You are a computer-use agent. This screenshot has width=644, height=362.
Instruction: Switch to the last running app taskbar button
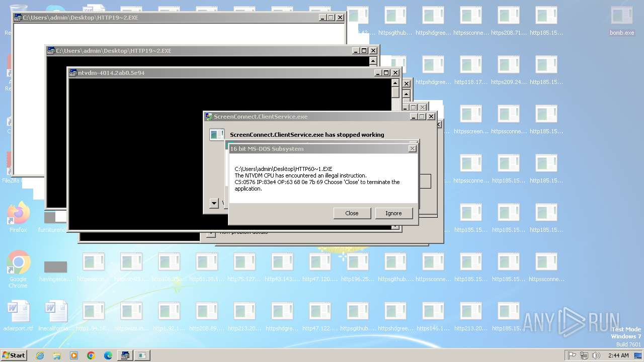click(x=142, y=355)
